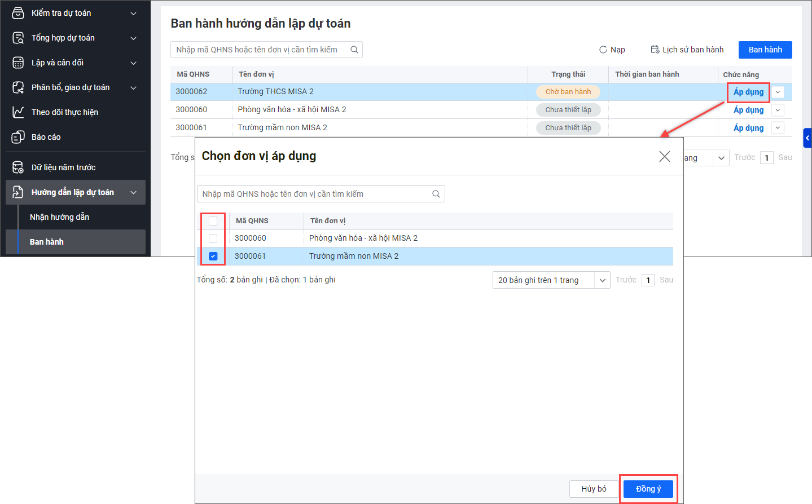Viewport: 812px width, 504px height.
Task: Open the 20 bản ghi trên 1 trang dropdown
Action: 551,280
